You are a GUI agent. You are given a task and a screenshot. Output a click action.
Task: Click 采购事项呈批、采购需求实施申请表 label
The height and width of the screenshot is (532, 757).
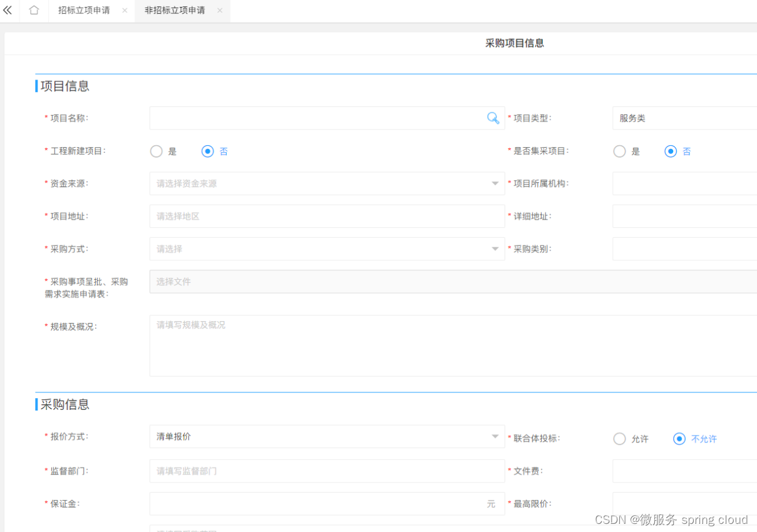[86, 288]
